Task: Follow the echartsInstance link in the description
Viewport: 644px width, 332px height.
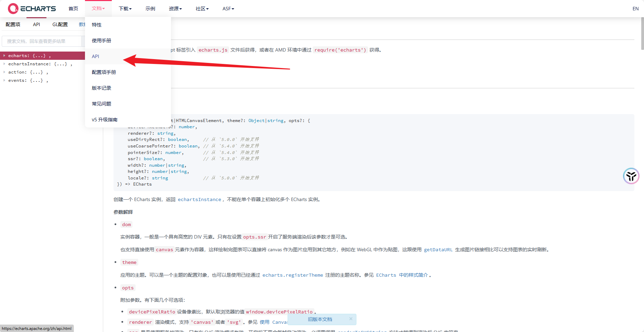Action: point(200,199)
